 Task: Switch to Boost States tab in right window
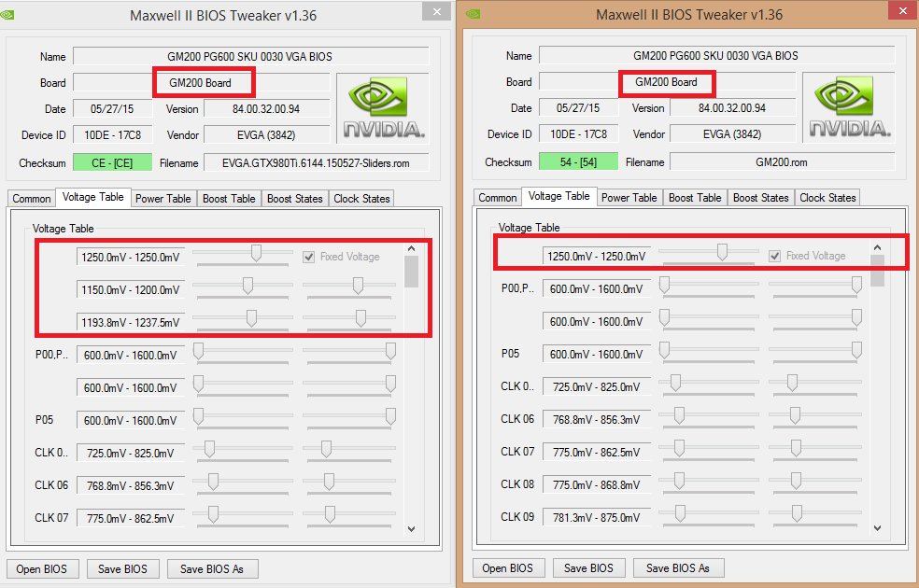pos(761,198)
